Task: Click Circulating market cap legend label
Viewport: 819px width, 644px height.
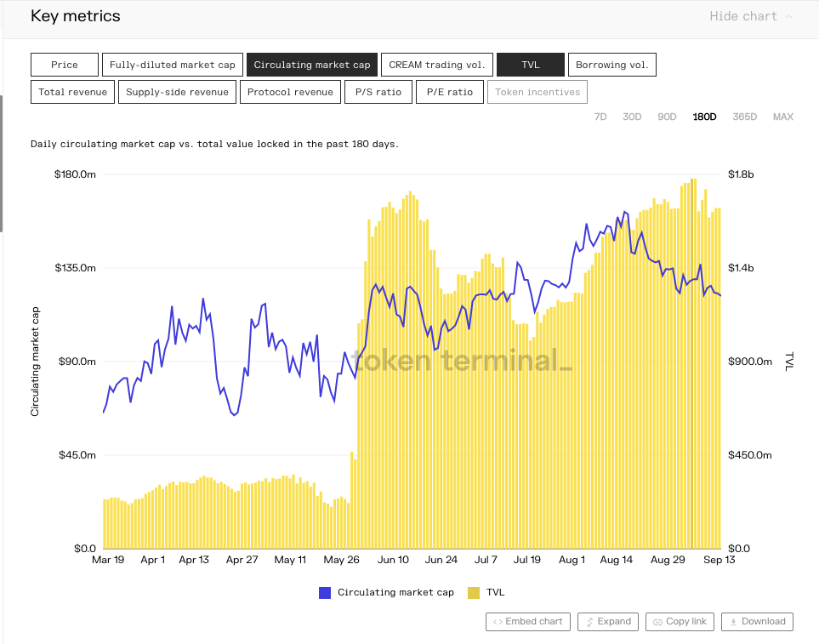Action: click(395, 592)
